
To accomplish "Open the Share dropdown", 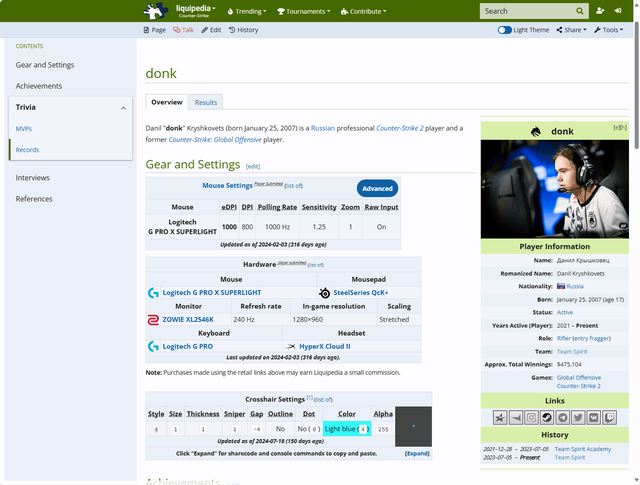I will point(571,30).
